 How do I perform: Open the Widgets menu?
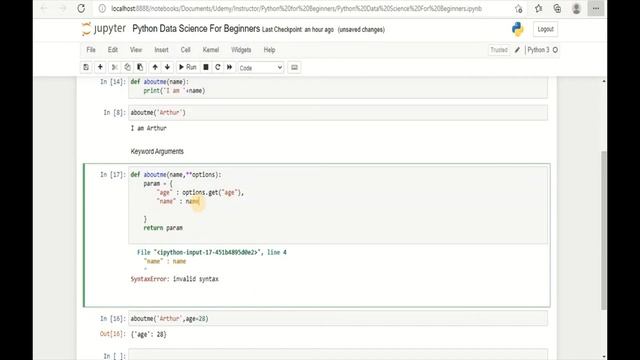[241, 50]
